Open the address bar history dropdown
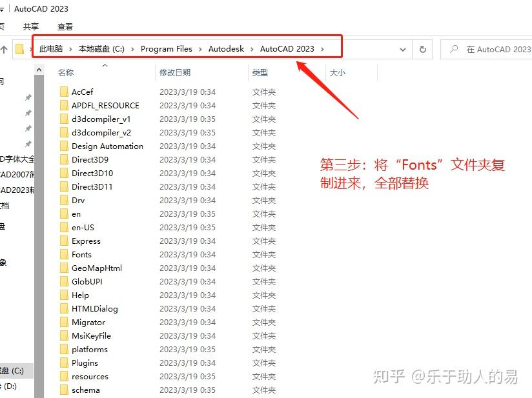Image resolution: width=532 pixels, height=398 pixels. pos(403,50)
